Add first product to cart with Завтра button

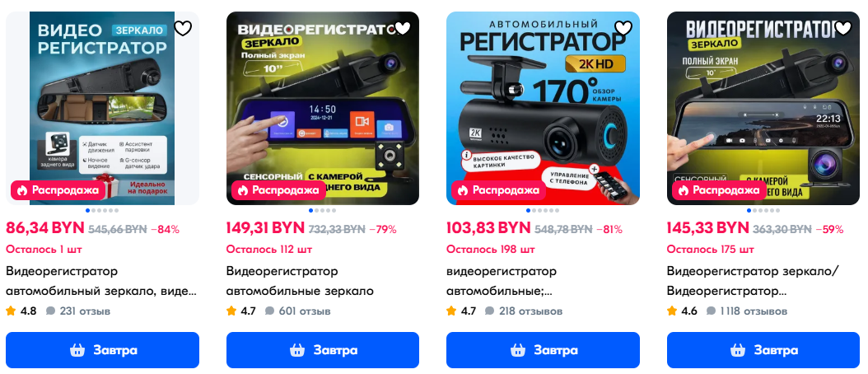[x=102, y=350]
